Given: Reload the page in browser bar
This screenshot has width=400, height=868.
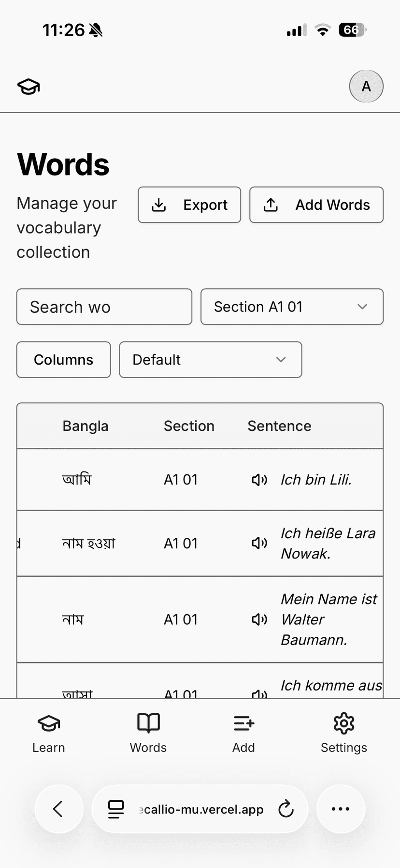Looking at the screenshot, I should (286, 809).
